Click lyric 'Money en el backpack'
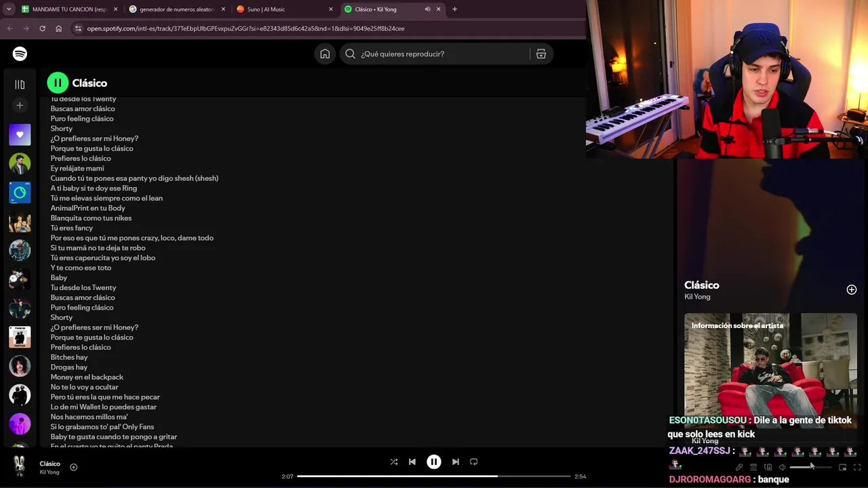 point(87,377)
